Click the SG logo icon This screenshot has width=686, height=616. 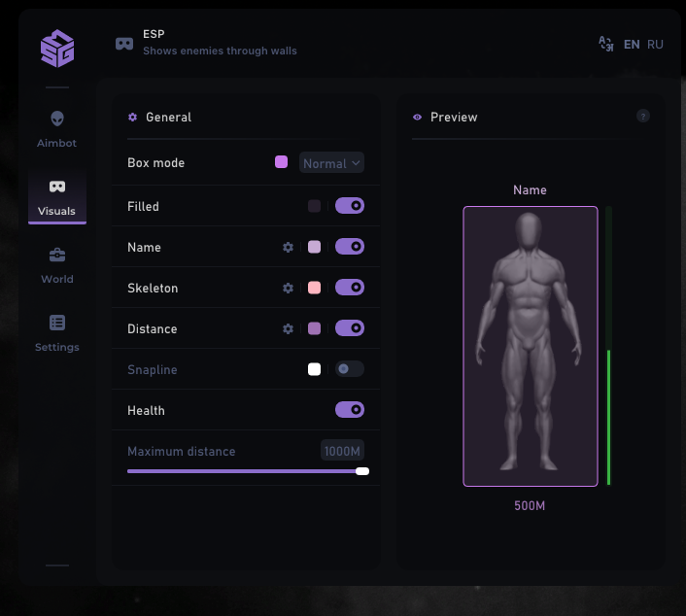(57, 49)
